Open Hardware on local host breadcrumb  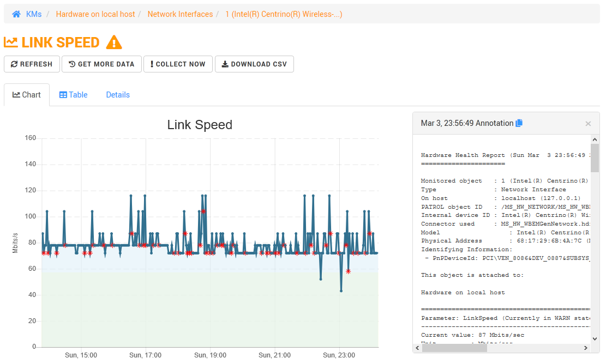click(95, 14)
